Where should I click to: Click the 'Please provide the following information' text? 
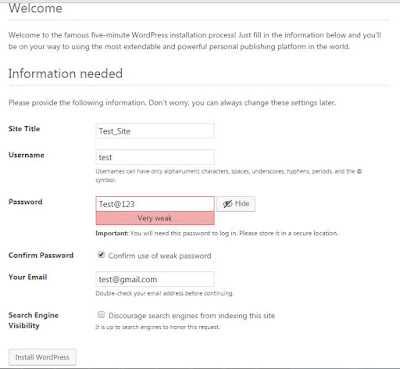[172, 103]
